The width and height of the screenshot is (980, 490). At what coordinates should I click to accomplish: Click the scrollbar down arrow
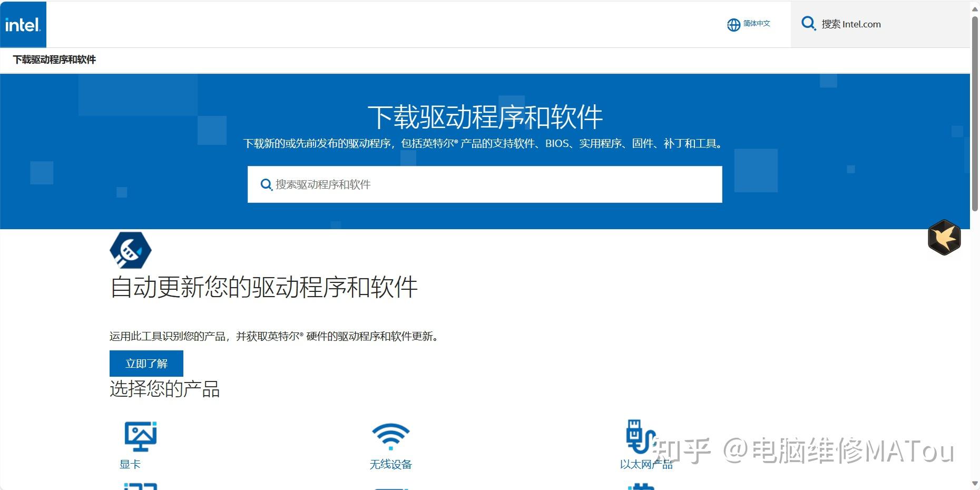(975, 484)
